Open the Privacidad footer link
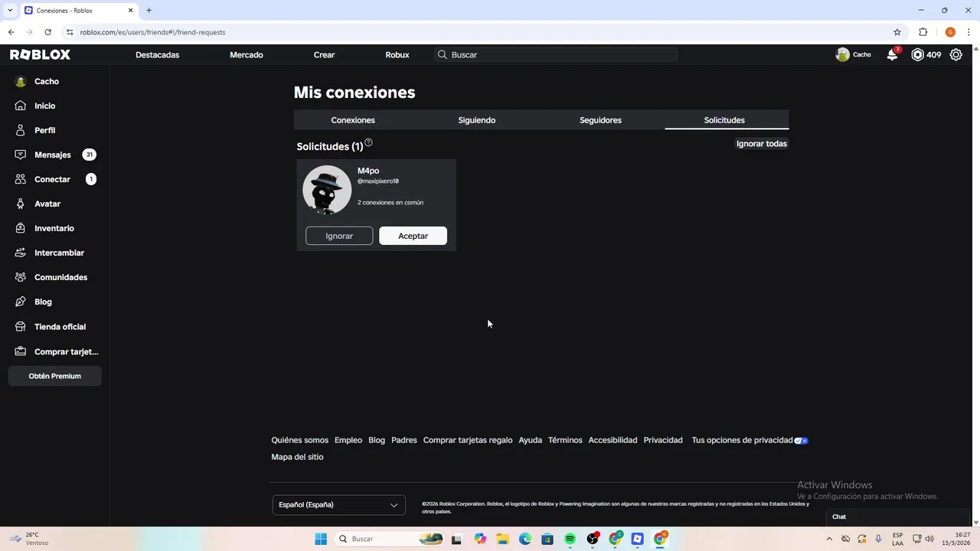The image size is (980, 551). point(663,440)
